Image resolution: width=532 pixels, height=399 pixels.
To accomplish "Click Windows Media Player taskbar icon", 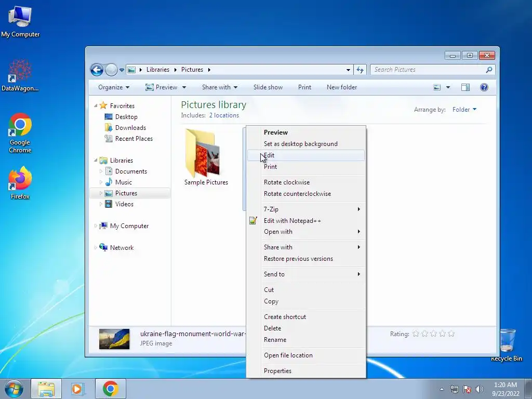I will [78, 389].
